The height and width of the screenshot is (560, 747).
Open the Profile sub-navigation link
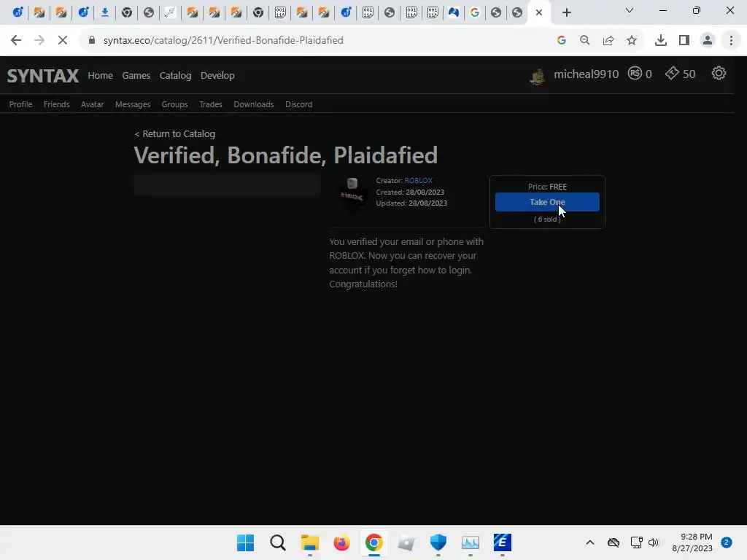pyautogui.click(x=21, y=104)
